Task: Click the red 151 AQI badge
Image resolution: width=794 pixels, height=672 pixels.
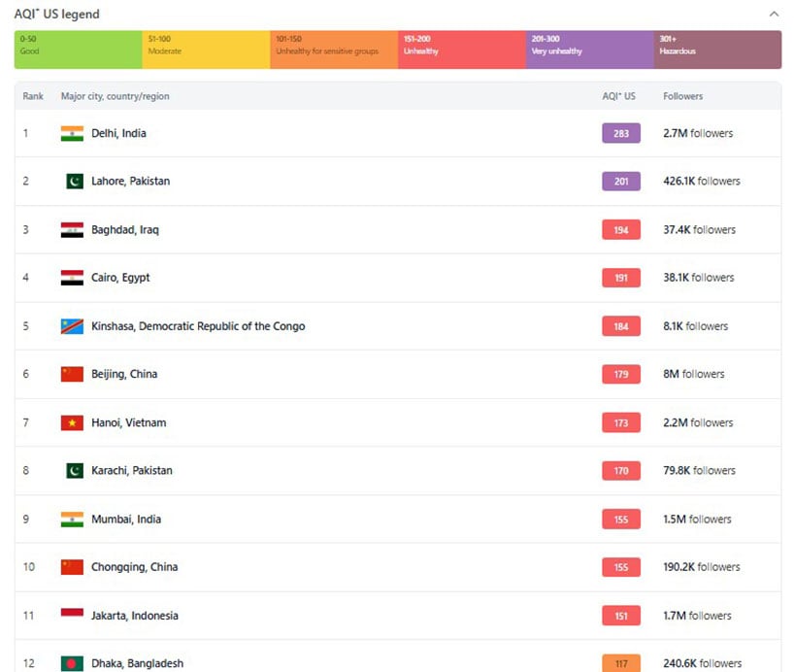Action: click(x=621, y=616)
